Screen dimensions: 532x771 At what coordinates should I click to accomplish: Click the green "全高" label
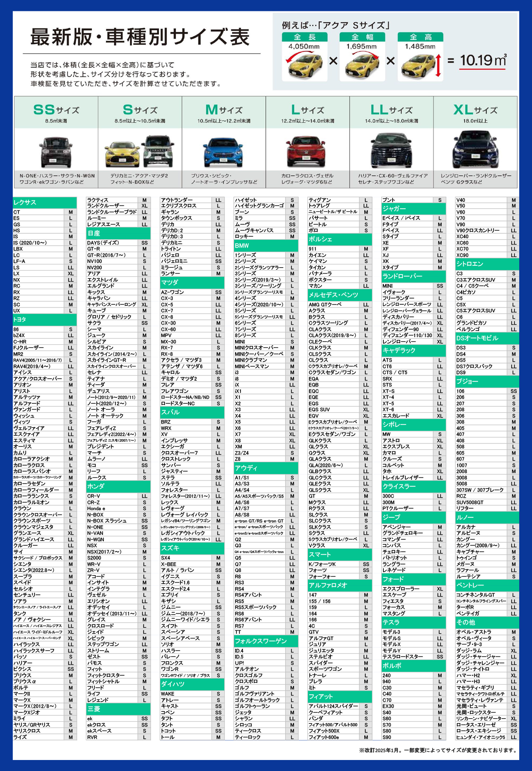pyautogui.click(x=420, y=37)
